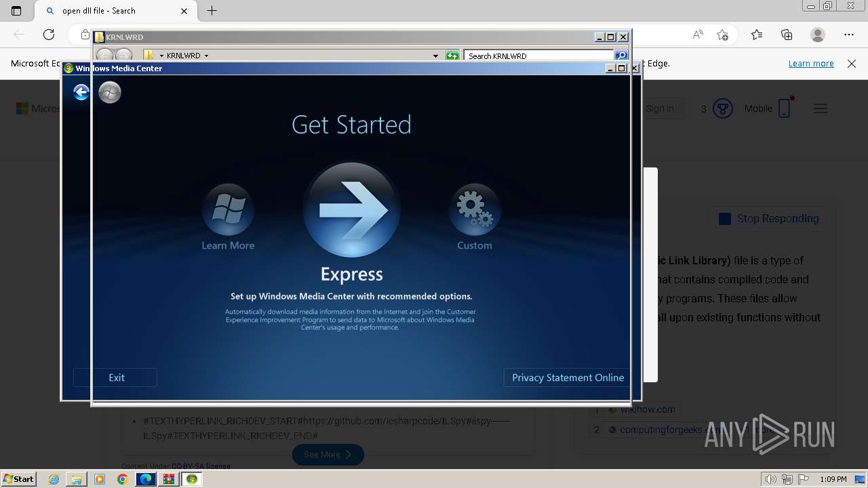Viewport: 868px width, 488px height.
Task: Click the Express label text
Action: tap(351, 274)
